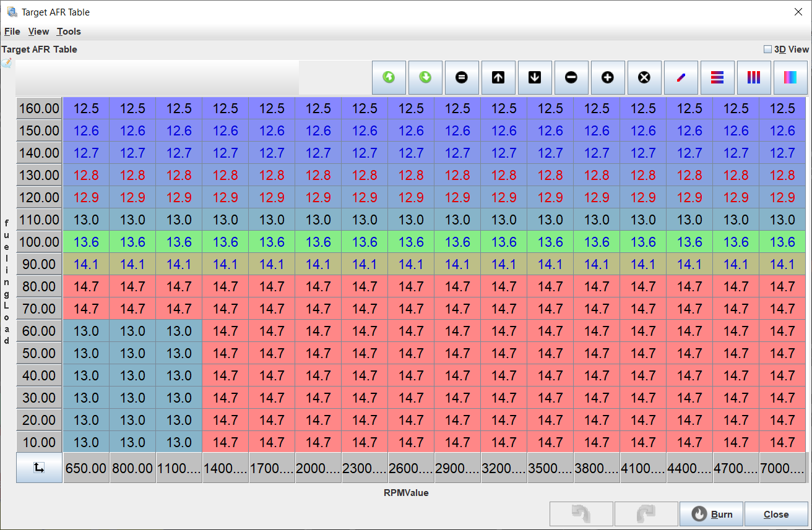Image resolution: width=812 pixels, height=530 pixels.
Task: Open the File menu
Action: click(12, 32)
